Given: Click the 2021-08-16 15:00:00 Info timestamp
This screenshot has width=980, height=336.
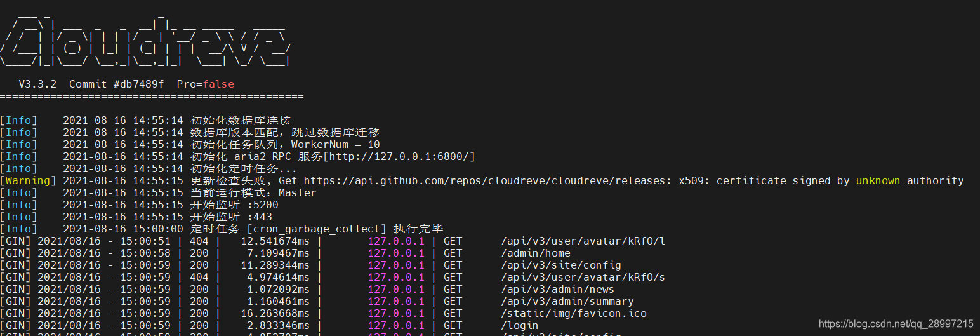Looking at the screenshot, I should 123,229.
